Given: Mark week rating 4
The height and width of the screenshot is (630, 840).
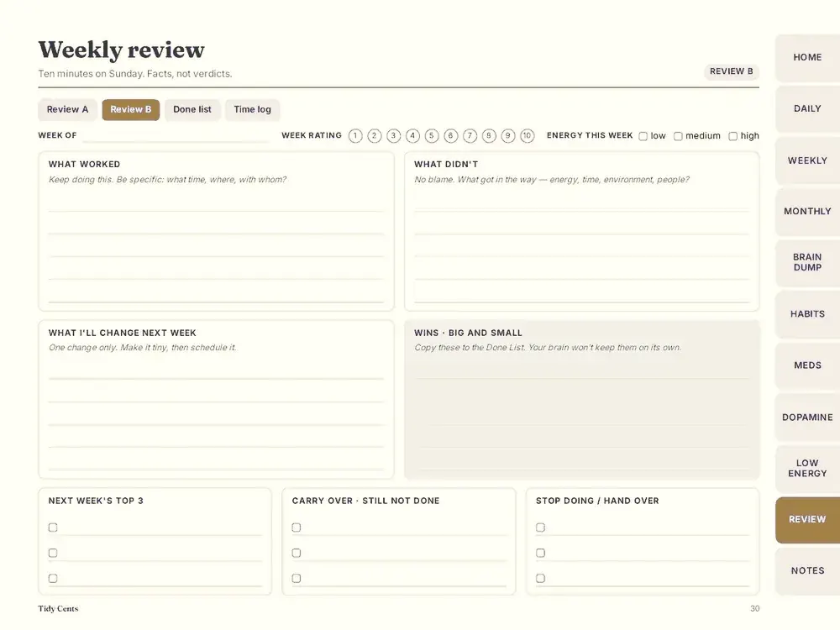Looking at the screenshot, I should [x=412, y=136].
